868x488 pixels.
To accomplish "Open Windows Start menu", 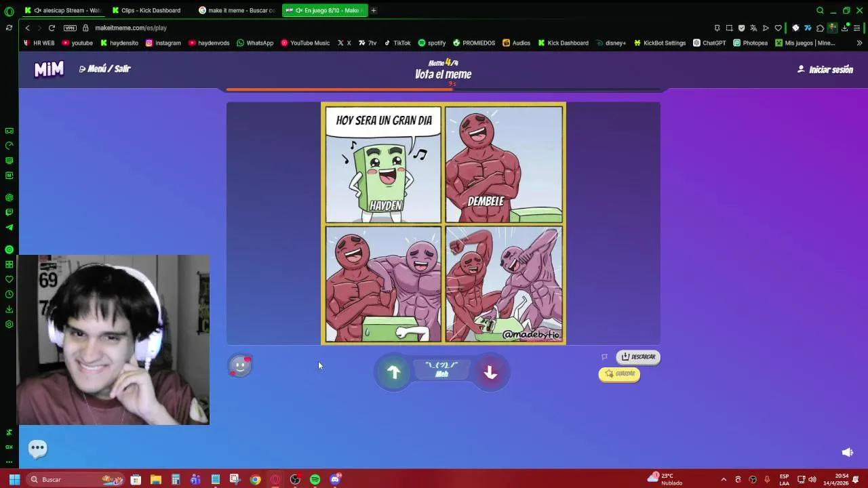I will tap(14, 479).
